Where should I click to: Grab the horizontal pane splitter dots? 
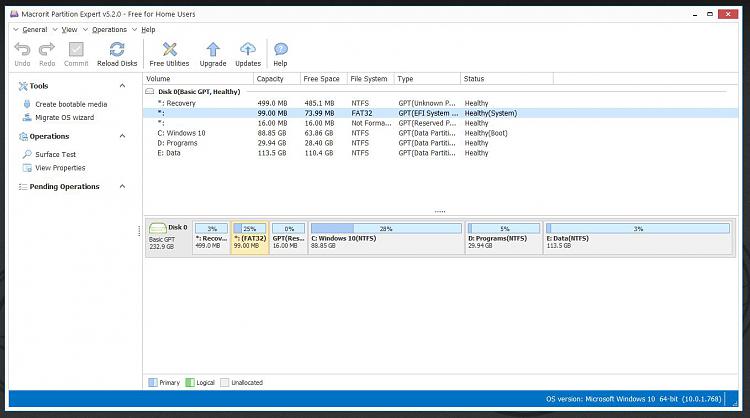pos(440,211)
